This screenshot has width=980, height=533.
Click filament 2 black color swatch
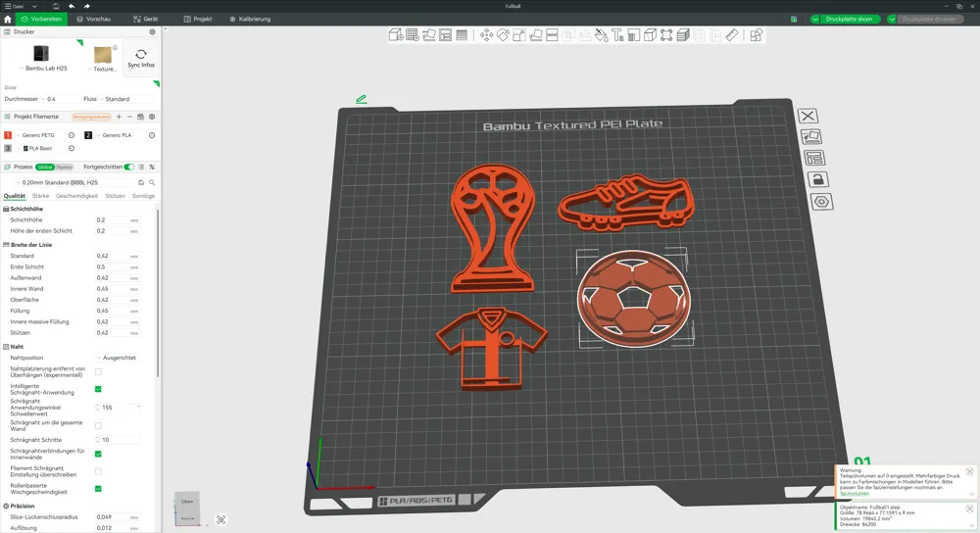pyautogui.click(x=88, y=135)
